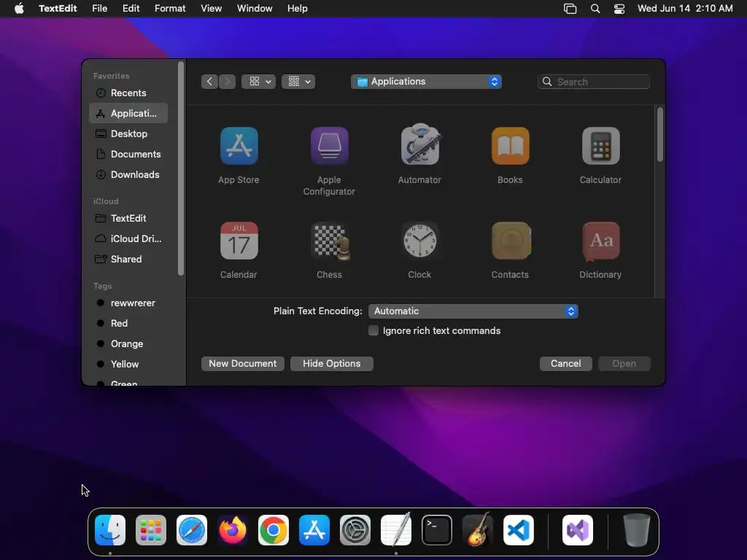The height and width of the screenshot is (560, 747).
Task: Click the New Document button
Action: coord(242,364)
